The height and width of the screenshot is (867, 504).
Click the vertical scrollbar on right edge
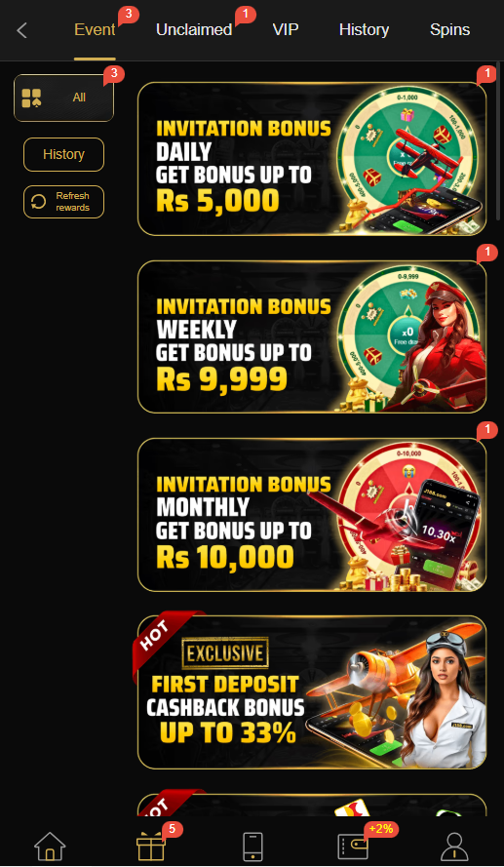point(499,141)
